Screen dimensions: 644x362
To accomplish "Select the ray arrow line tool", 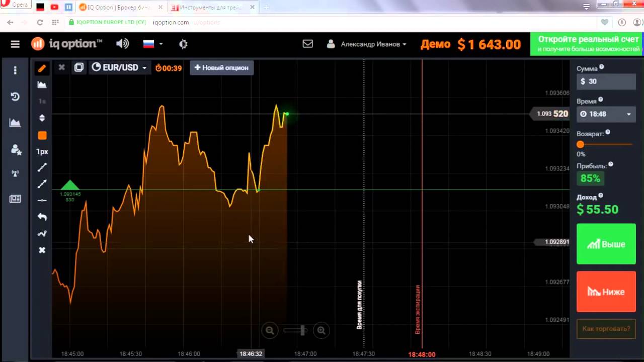I will tap(42, 184).
